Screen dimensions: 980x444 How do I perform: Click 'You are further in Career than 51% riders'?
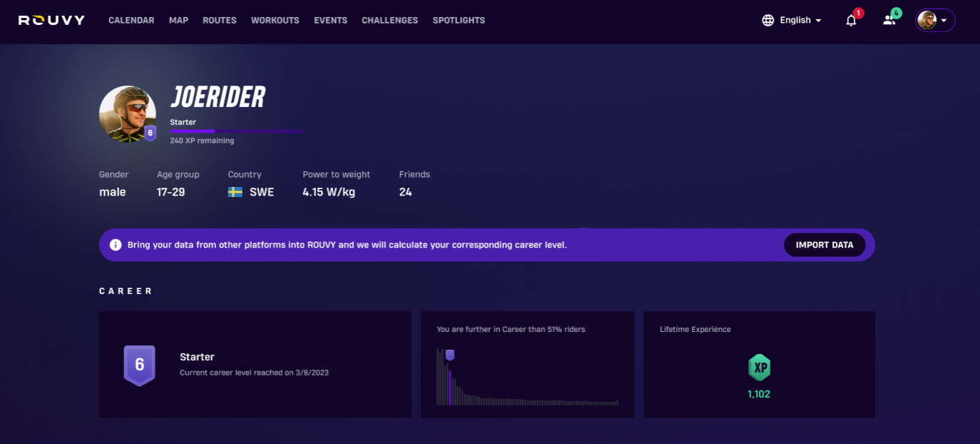click(x=511, y=330)
